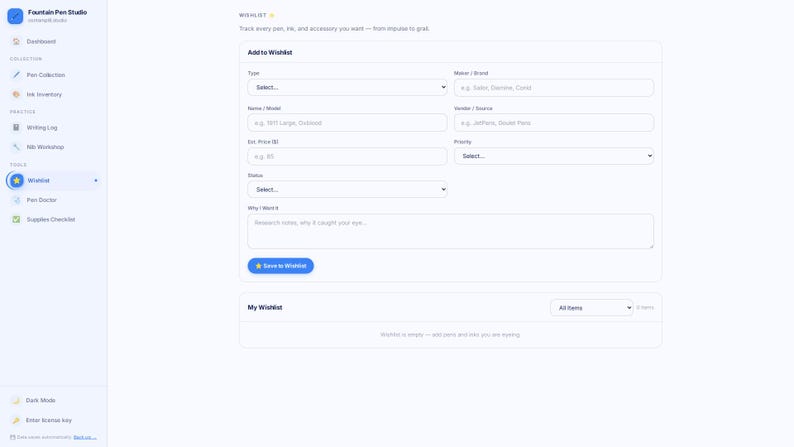Click the save disk icon in sidebar footer

click(13, 437)
